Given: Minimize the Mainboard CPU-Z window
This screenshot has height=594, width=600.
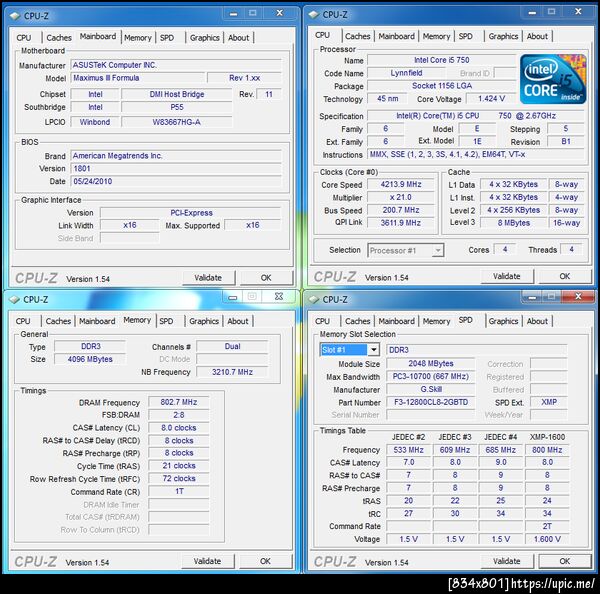Looking at the screenshot, I should click(x=233, y=14).
